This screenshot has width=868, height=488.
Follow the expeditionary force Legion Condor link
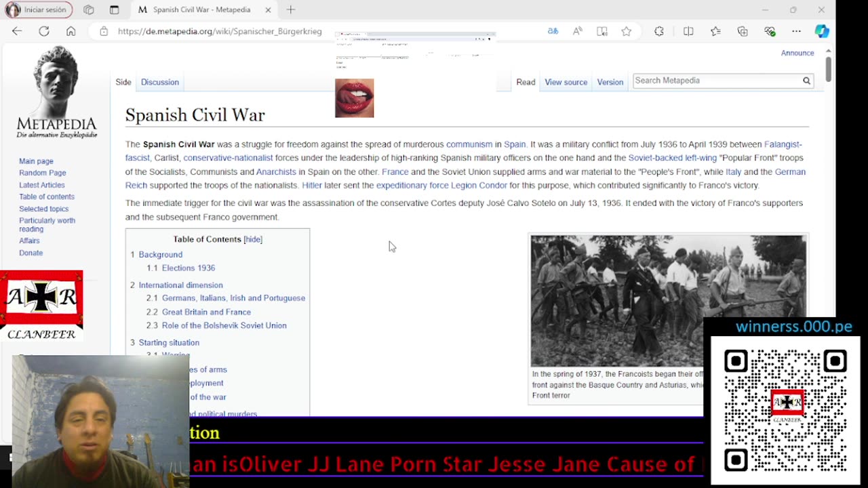click(x=441, y=186)
